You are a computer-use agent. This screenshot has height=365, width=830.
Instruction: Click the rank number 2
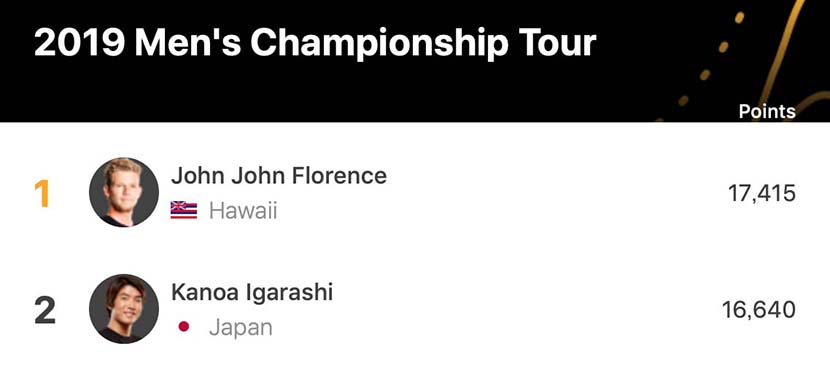point(45,310)
